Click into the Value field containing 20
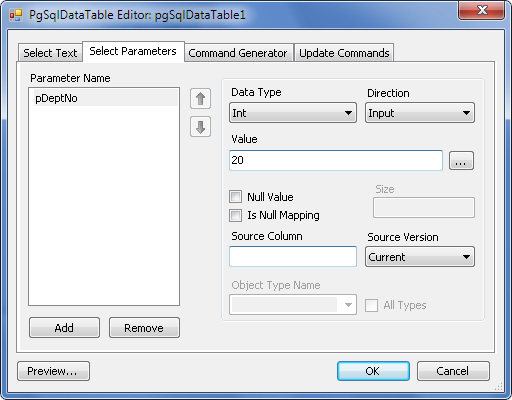512x400 pixels. (336, 160)
